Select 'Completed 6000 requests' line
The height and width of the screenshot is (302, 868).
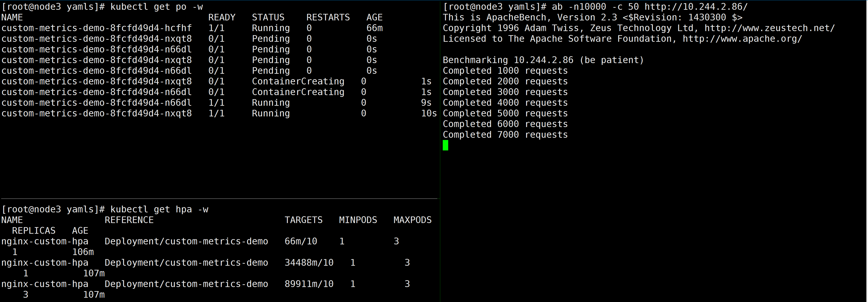505,124
